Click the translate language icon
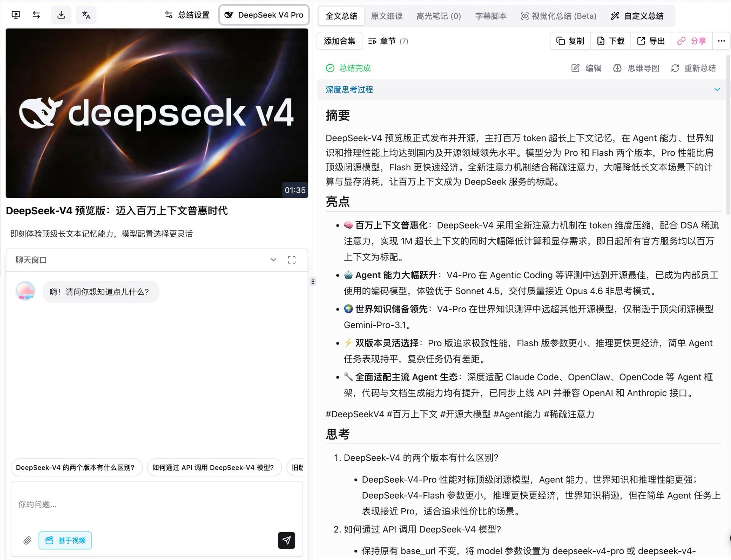This screenshot has width=731, height=560. (86, 15)
